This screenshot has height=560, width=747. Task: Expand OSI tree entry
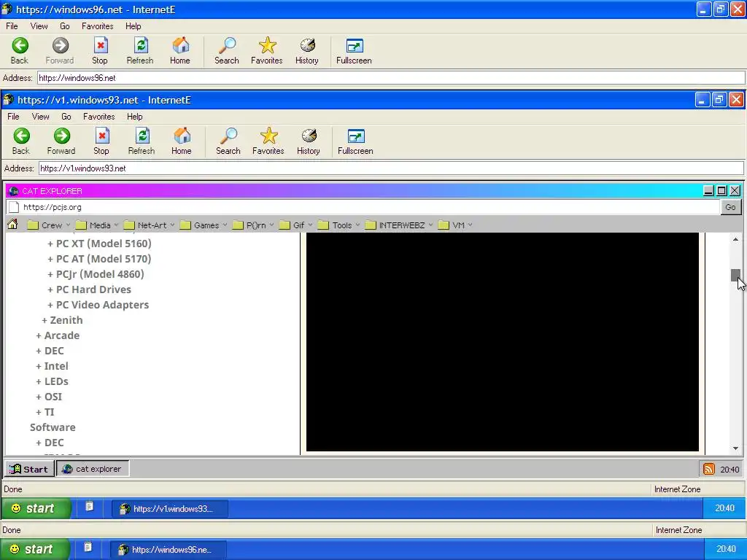(x=49, y=397)
